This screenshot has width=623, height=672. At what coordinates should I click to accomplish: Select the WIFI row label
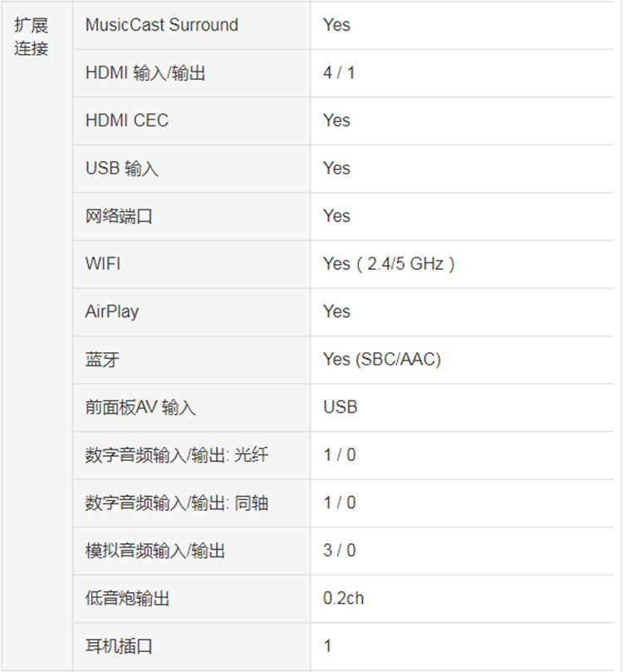pos(103,264)
